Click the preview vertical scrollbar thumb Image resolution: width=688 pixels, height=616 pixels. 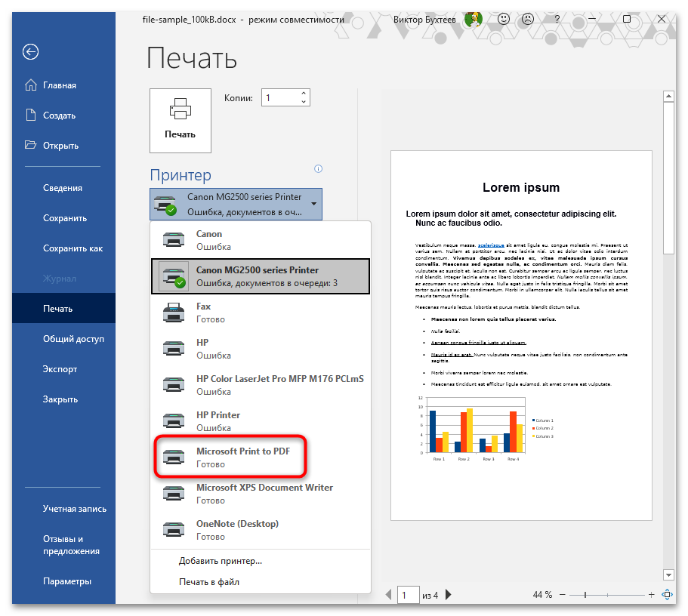[x=668, y=177]
